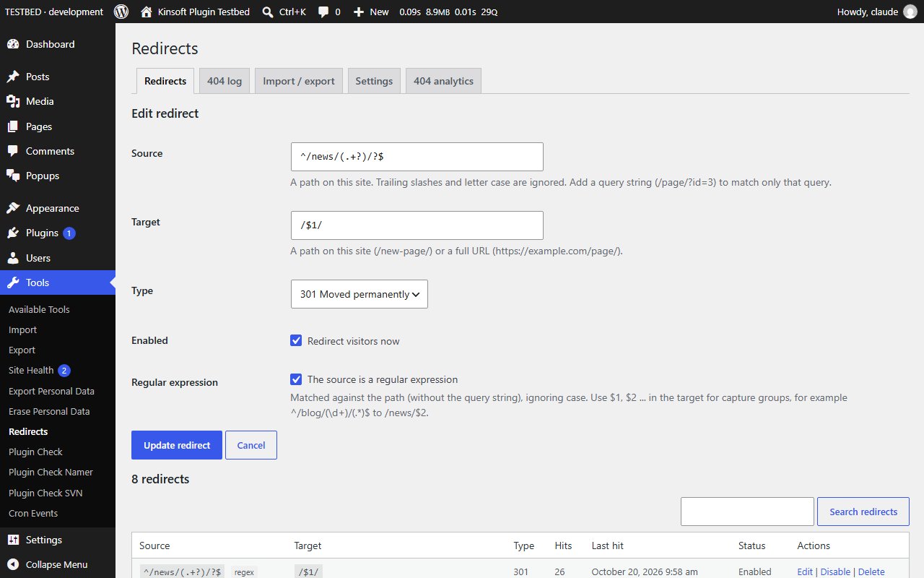Screen dimensions: 924x578
Task: Click the WordPress logo icon
Action: [x=121, y=12]
